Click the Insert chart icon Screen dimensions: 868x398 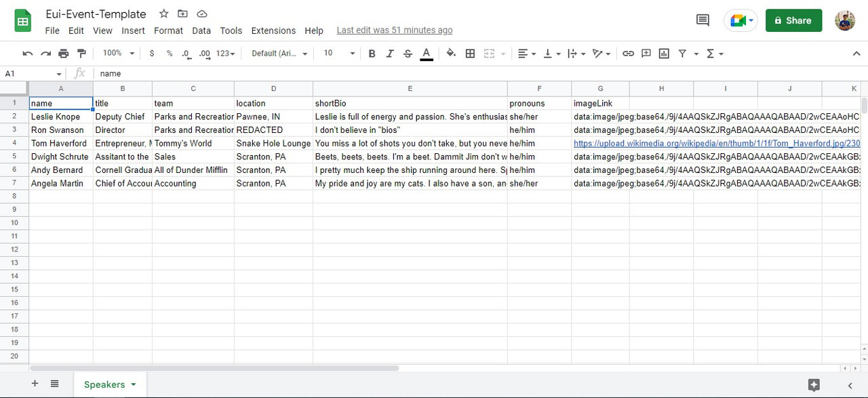click(x=664, y=54)
